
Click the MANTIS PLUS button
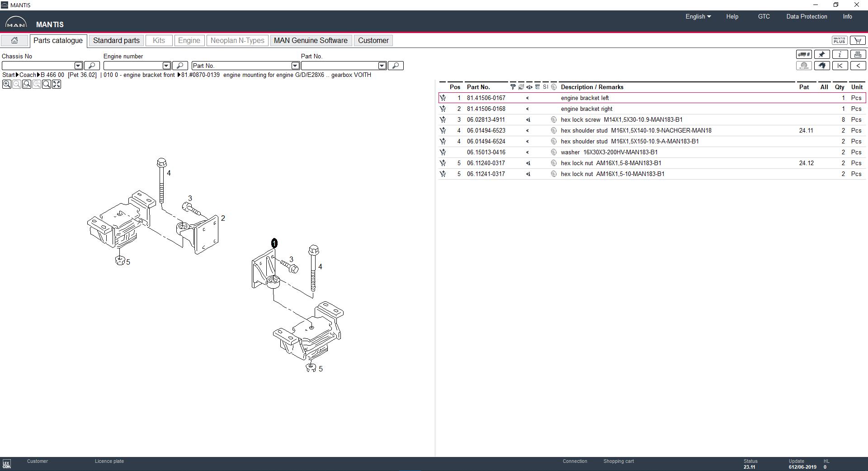840,41
